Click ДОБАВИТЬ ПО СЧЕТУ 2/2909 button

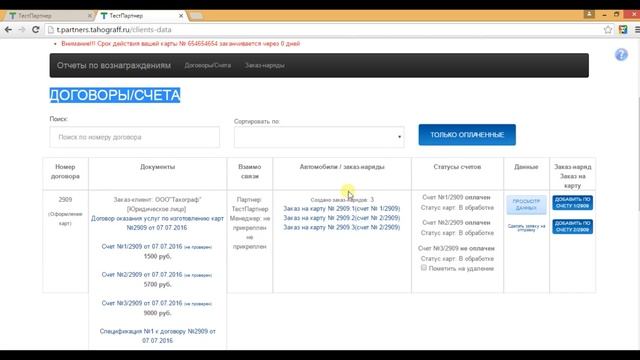coord(572,227)
